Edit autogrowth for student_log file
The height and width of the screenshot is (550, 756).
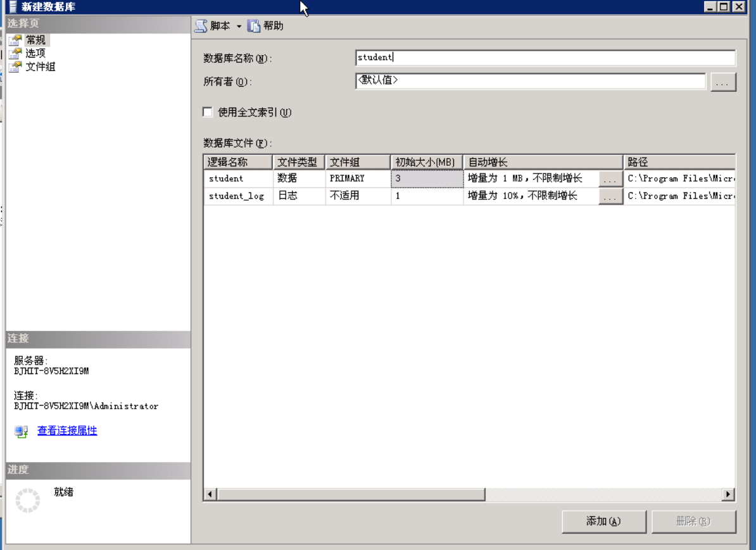(x=610, y=197)
